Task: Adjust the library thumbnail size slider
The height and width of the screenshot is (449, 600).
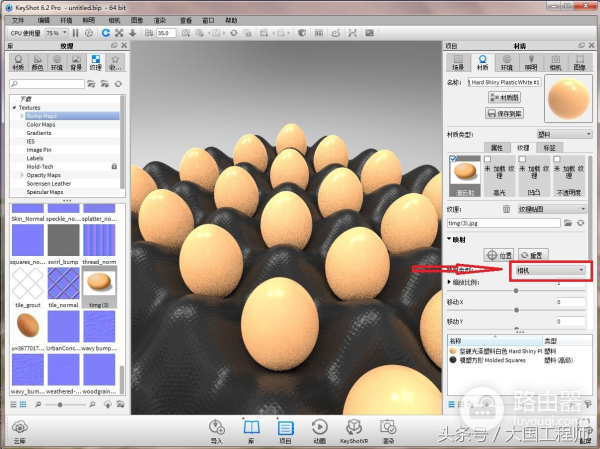Action: (60, 405)
